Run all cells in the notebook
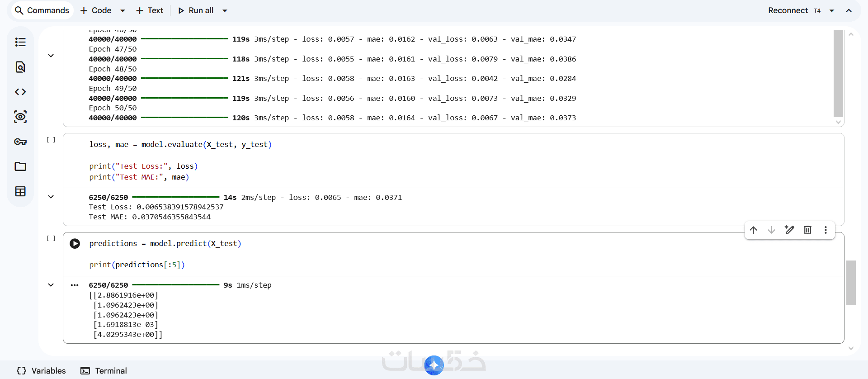The image size is (868, 379). point(196,10)
